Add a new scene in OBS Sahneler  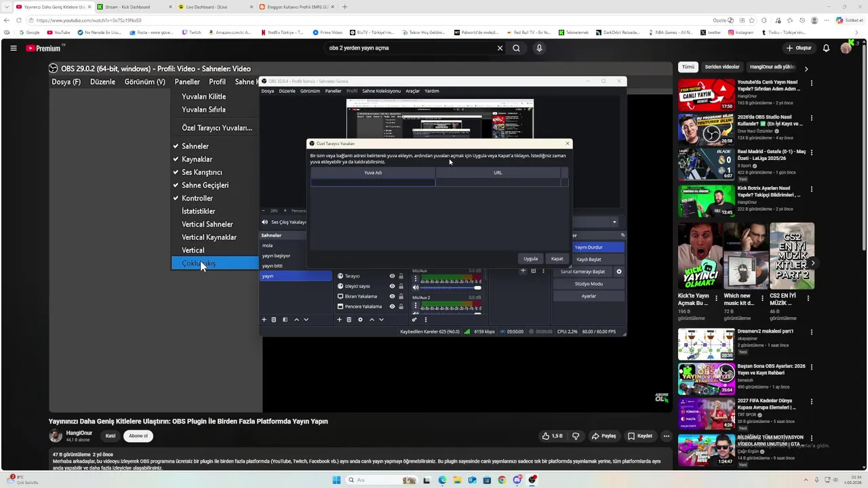point(264,319)
